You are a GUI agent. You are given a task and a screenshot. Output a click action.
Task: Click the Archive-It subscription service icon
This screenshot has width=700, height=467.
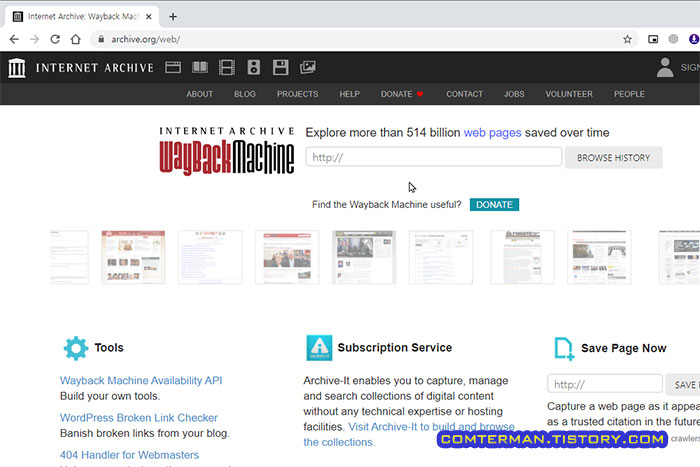pos(319,347)
